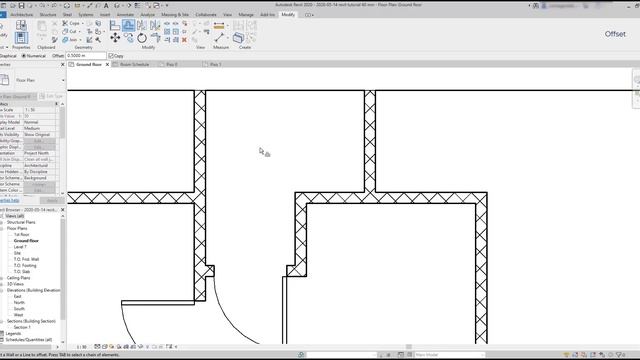Close the Ground floor view tab

click(x=108, y=64)
